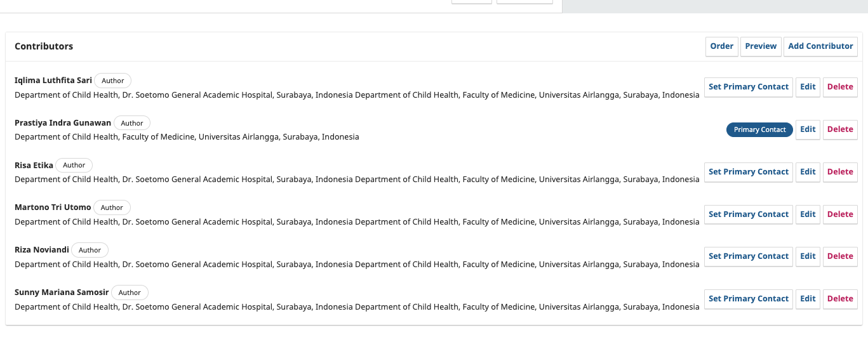Viewport: 868px width, 342px height.
Task: Delete contributor Risa Etika
Action: click(x=840, y=172)
